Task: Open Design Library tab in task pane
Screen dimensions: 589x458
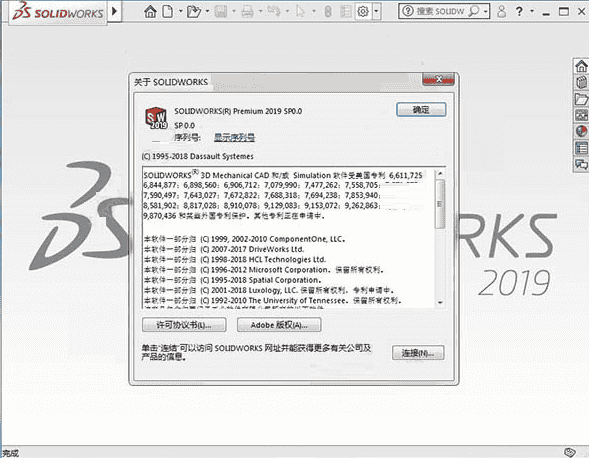Action: coord(581,83)
